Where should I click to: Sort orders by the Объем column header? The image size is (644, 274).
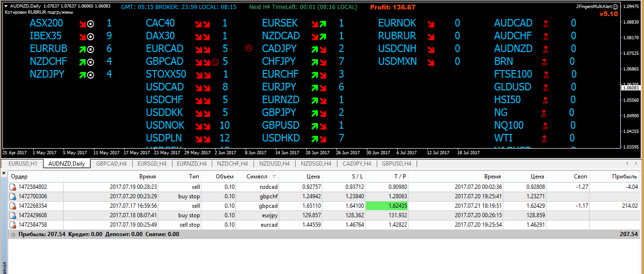click(219, 177)
